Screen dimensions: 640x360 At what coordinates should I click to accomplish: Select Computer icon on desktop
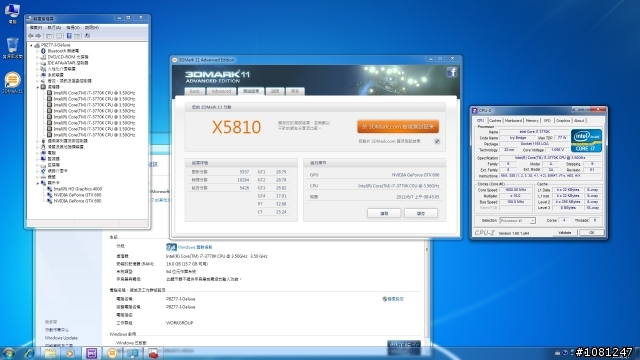coord(12,13)
